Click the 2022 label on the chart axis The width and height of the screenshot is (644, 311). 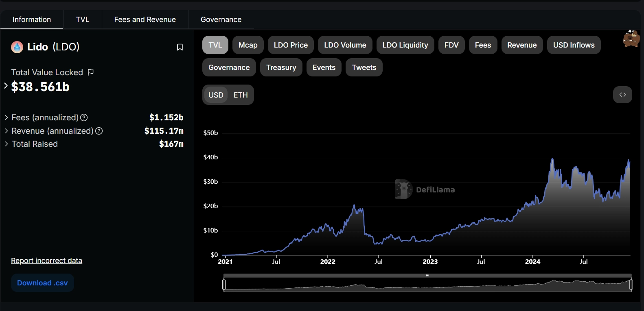click(328, 261)
